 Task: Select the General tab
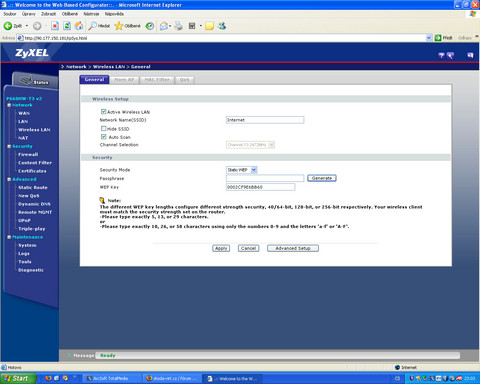[x=94, y=80]
